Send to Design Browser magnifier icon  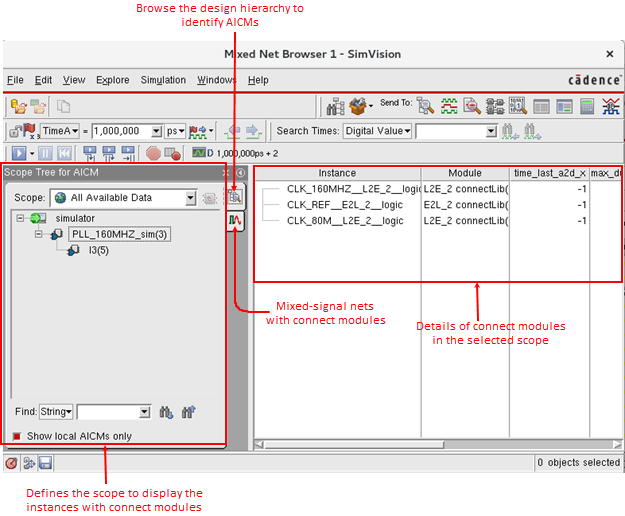click(425, 106)
